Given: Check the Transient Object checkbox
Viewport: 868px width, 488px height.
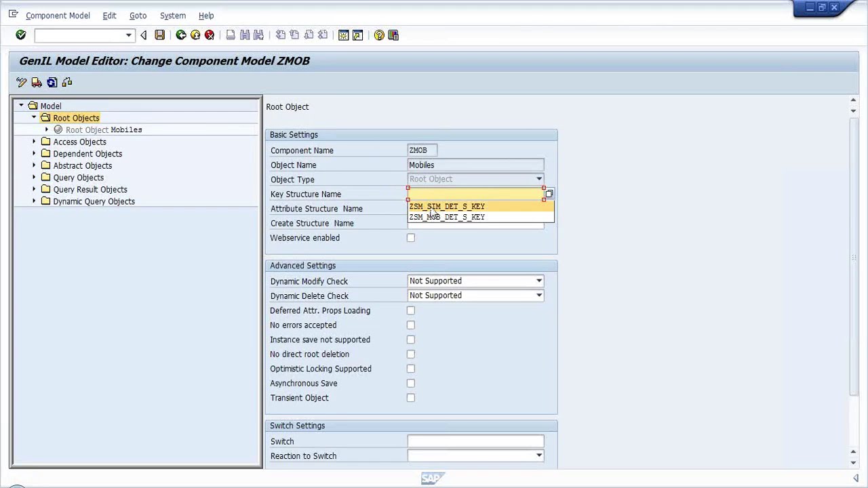Looking at the screenshot, I should click(x=410, y=398).
